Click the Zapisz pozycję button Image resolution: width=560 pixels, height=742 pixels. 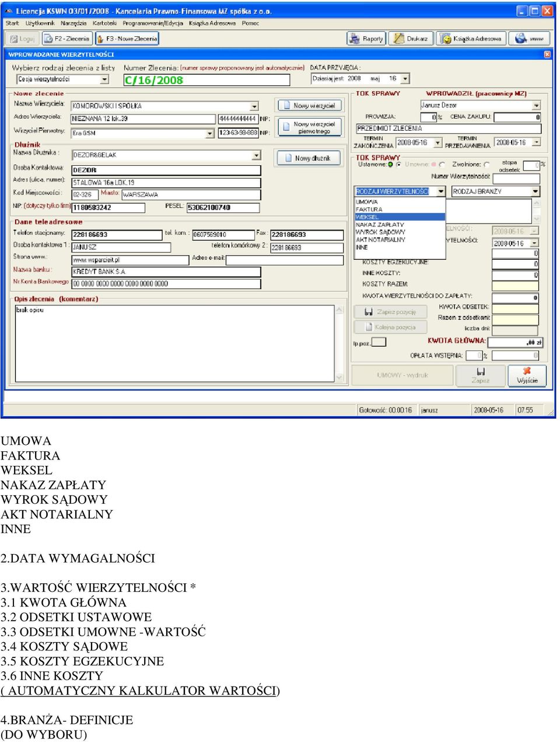coord(390,312)
